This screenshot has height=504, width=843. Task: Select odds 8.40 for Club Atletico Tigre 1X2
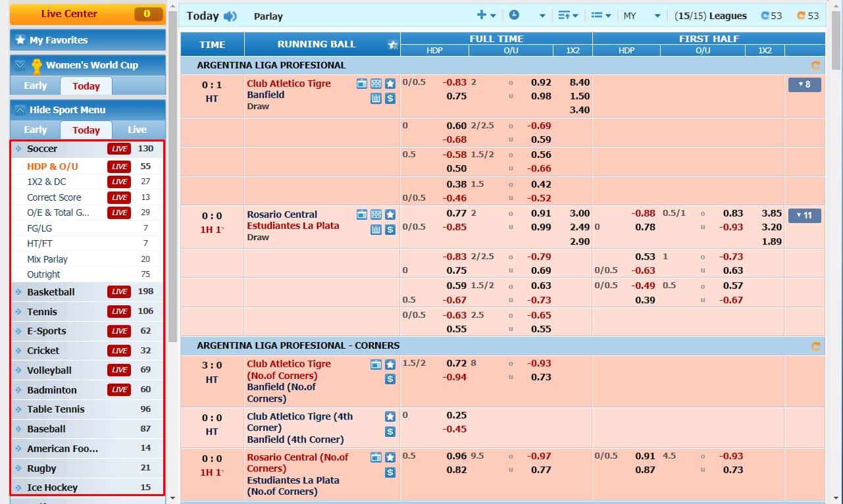tap(579, 83)
